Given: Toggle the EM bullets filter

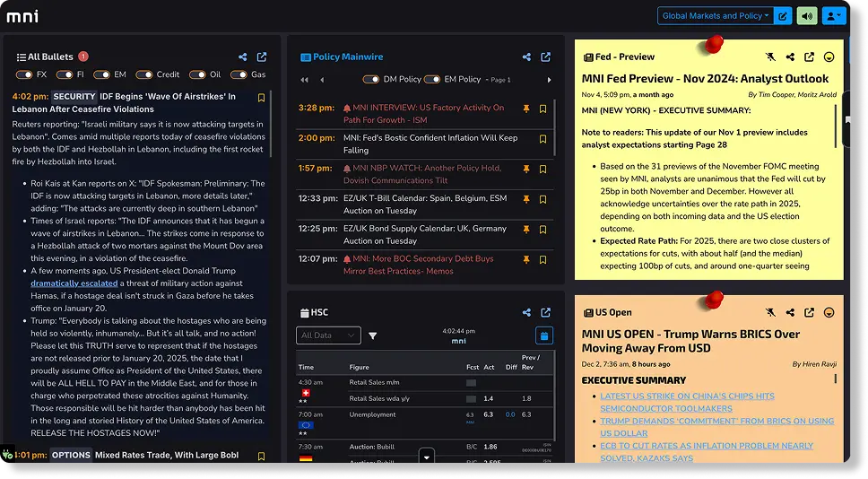Looking at the screenshot, I should [102, 74].
